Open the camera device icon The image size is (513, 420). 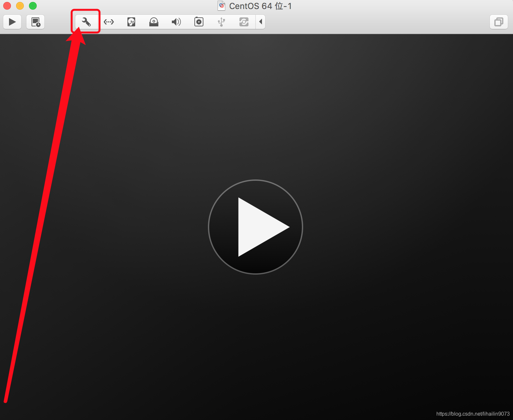199,22
